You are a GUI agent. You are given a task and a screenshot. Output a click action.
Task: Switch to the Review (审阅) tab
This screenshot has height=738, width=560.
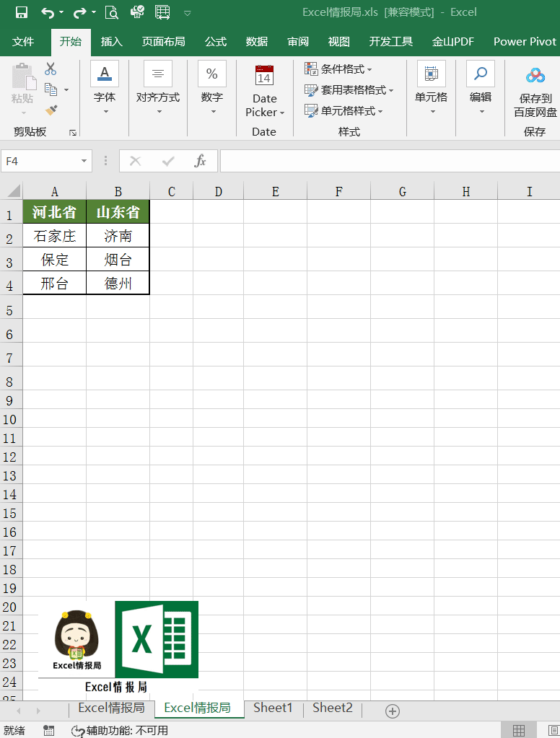298,41
